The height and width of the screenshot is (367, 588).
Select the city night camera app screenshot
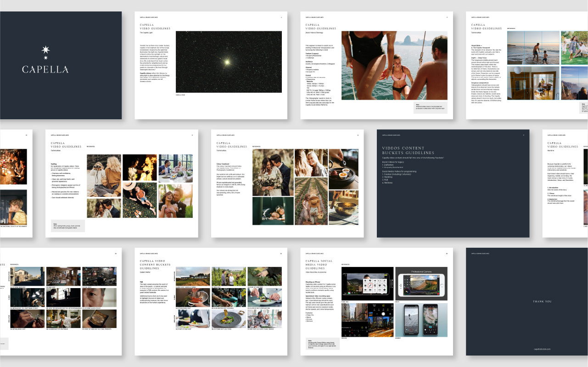368,320
